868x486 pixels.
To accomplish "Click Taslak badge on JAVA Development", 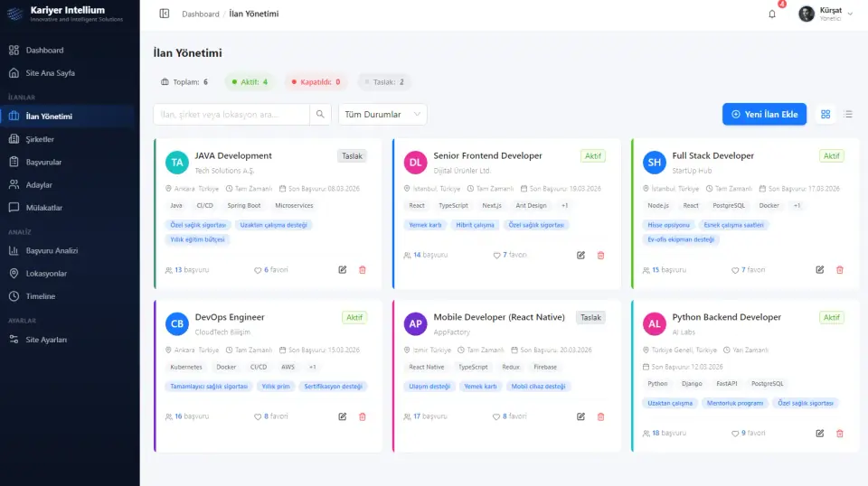I will click(x=352, y=156).
